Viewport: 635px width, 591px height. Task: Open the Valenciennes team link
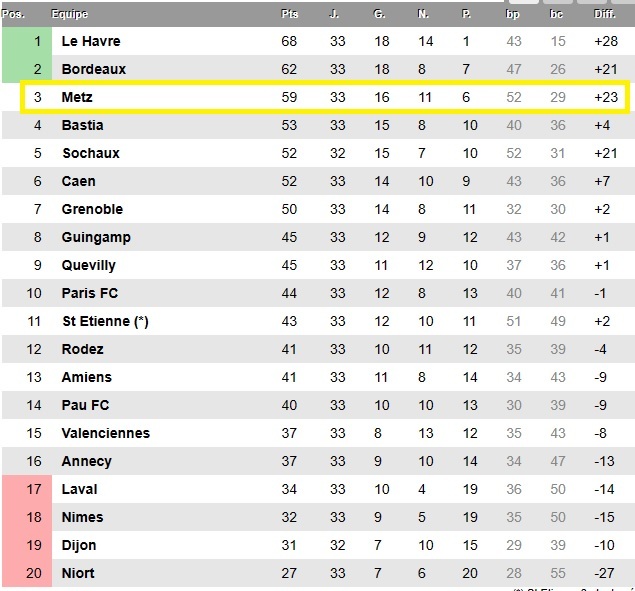click(105, 433)
